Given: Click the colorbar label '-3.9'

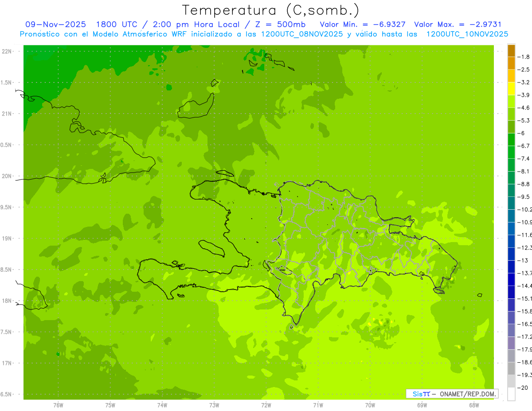Looking at the screenshot, I should tap(524, 95).
